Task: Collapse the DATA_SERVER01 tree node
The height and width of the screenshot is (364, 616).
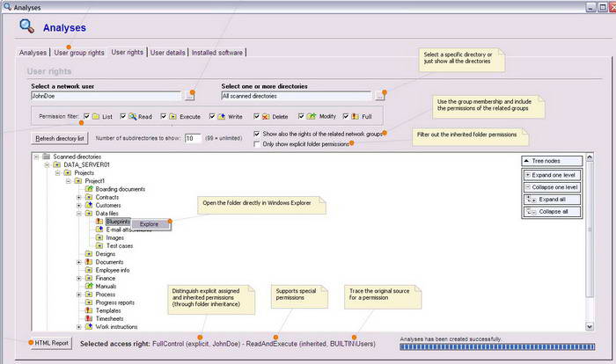Action: [x=47, y=165]
